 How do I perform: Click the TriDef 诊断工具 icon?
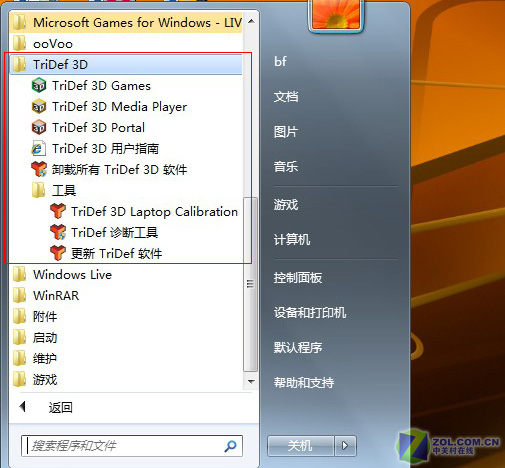point(58,232)
